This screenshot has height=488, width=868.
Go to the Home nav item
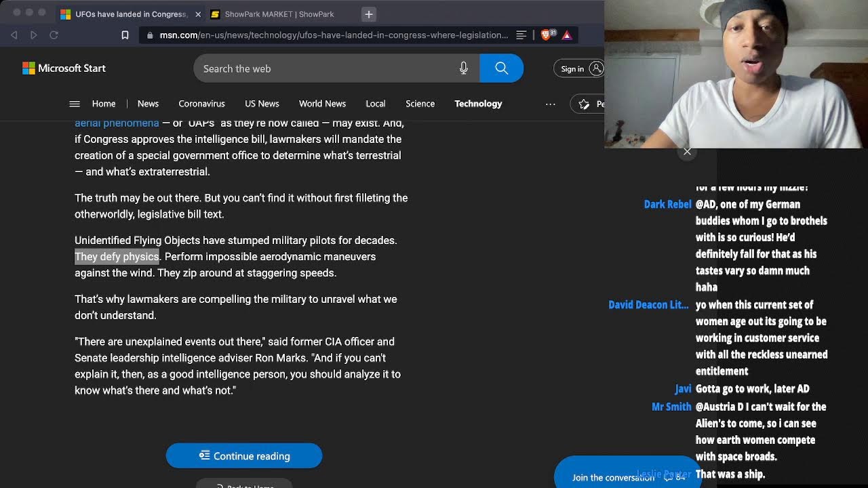104,104
